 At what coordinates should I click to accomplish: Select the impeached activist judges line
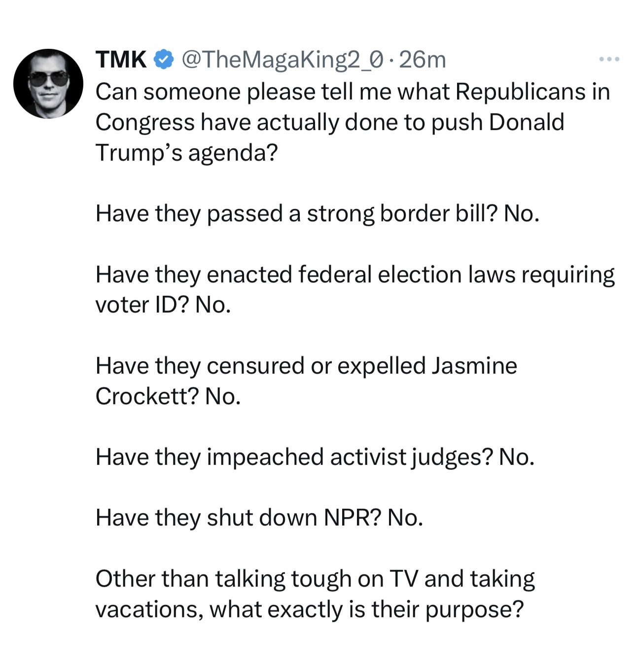point(315,457)
